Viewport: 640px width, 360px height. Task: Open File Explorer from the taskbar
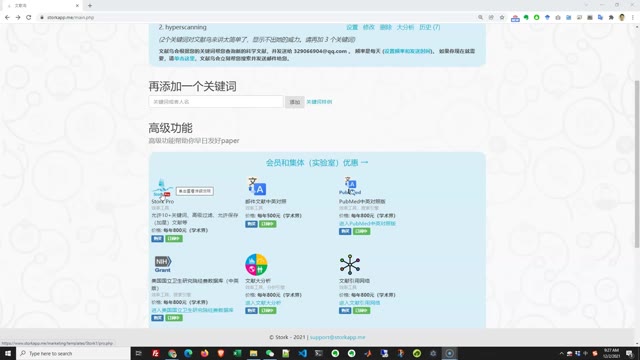[253, 353]
